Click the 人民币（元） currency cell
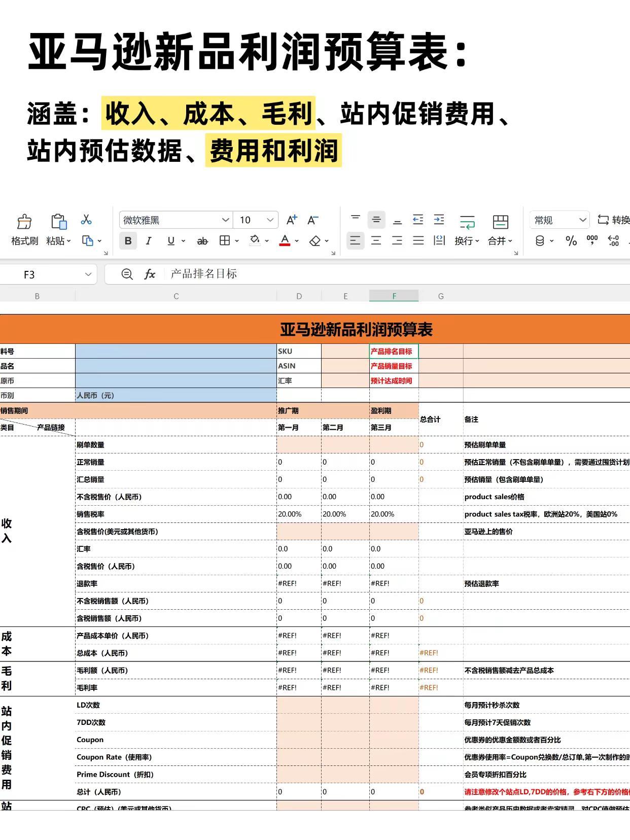630x840 pixels. click(176, 395)
